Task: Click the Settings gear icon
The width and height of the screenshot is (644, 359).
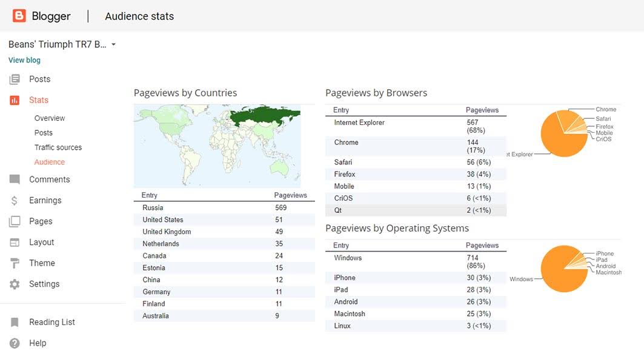Action: tap(15, 284)
